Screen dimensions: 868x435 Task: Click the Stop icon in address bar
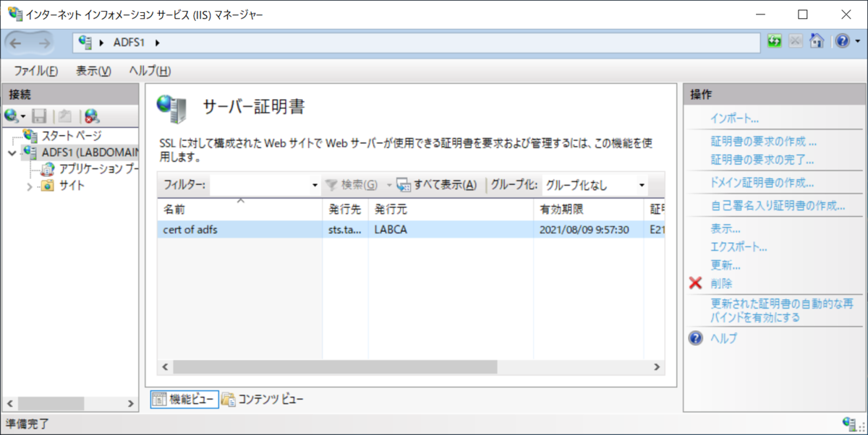pos(796,41)
